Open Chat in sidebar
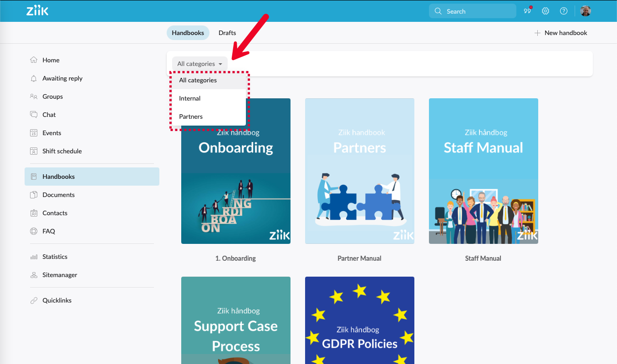Viewport: 617px width, 364px height. pos(92,115)
